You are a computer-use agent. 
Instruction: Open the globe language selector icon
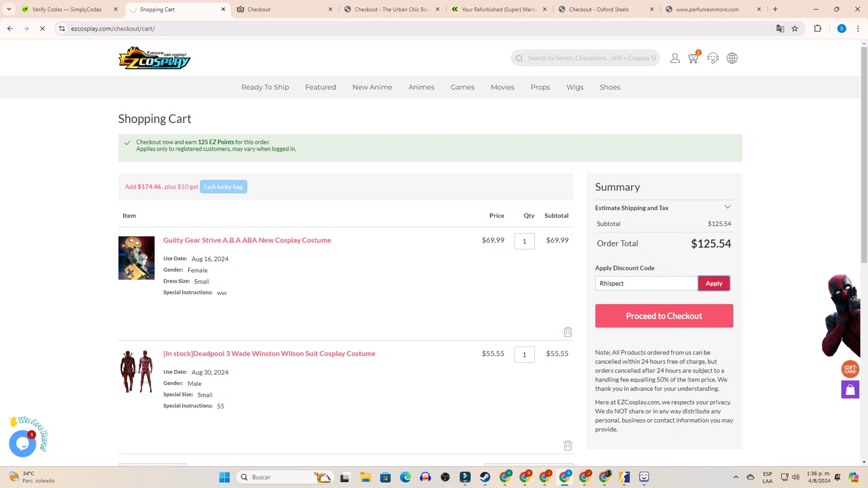point(732,58)
